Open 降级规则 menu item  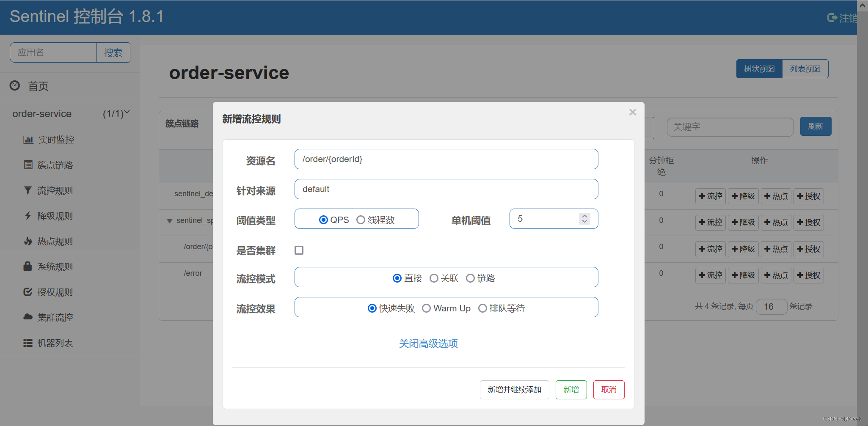coord(55,216)
